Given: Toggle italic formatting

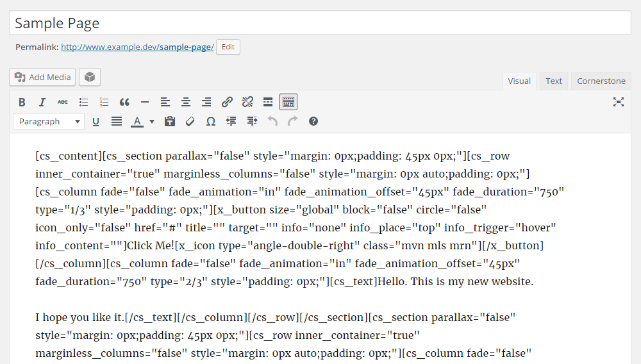Looking at the screenshot, I should click(x=42, y=102).
